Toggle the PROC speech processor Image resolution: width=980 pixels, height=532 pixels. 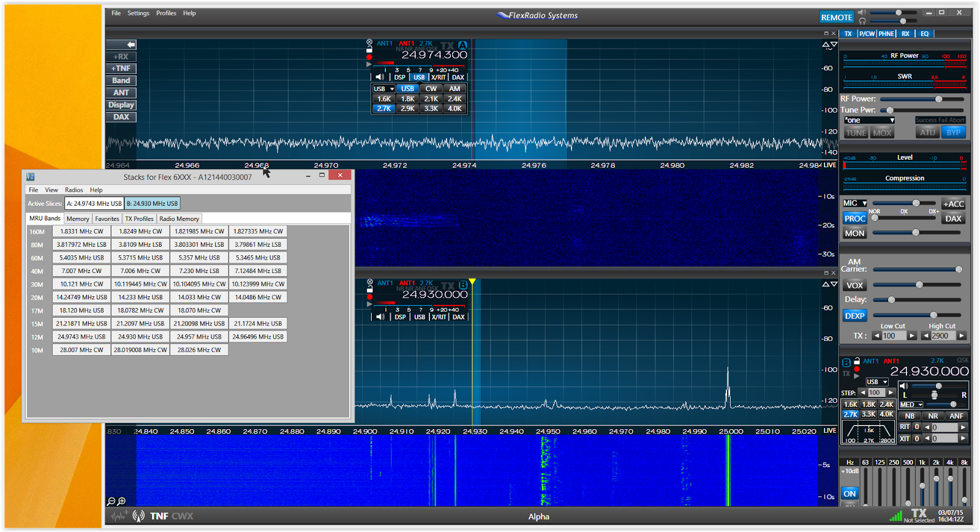pos(854,219)
